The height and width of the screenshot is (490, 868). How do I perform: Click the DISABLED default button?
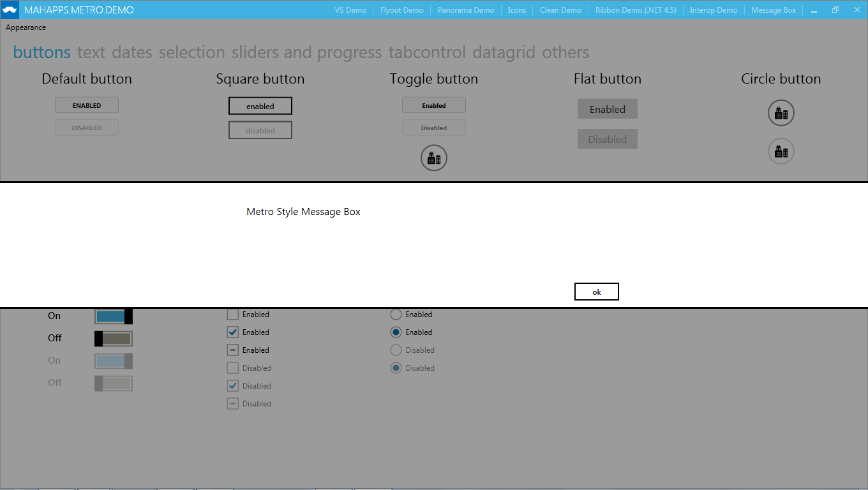coord(87,128)
